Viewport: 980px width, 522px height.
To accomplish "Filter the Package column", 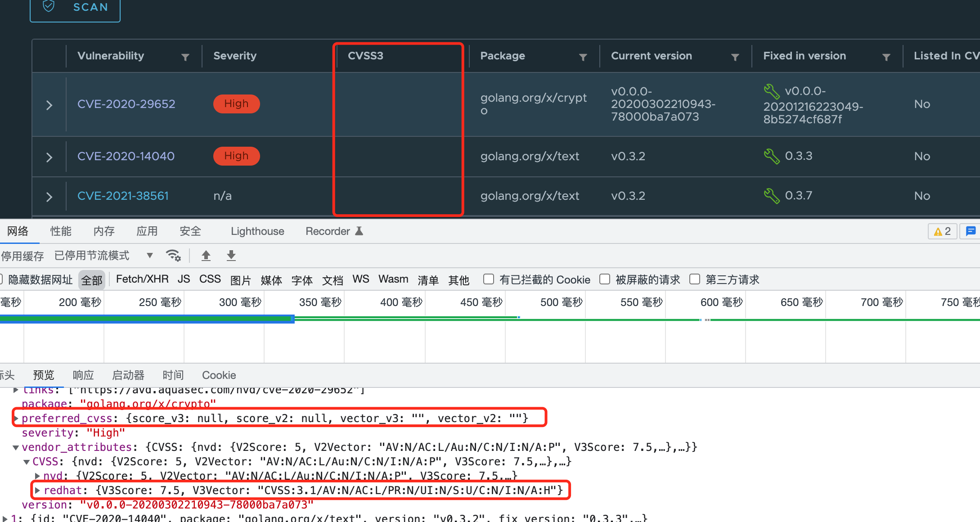I will tap(583, 57).
